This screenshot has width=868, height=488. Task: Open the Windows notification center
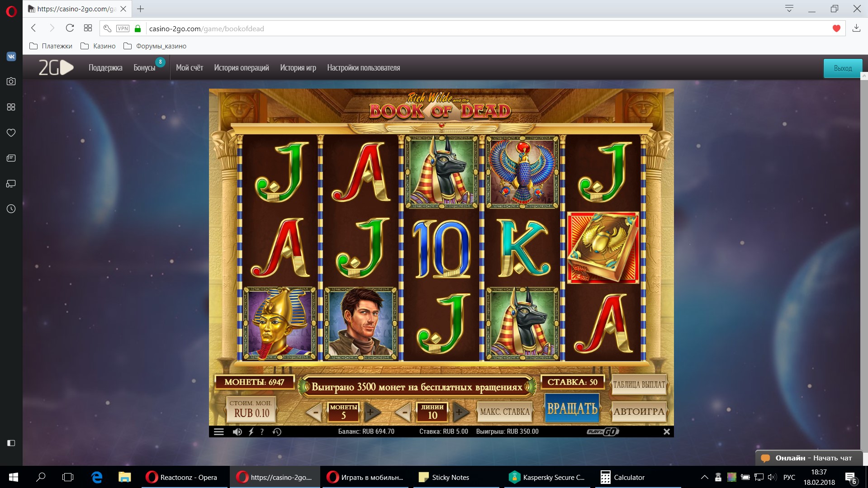click(851, 478)
